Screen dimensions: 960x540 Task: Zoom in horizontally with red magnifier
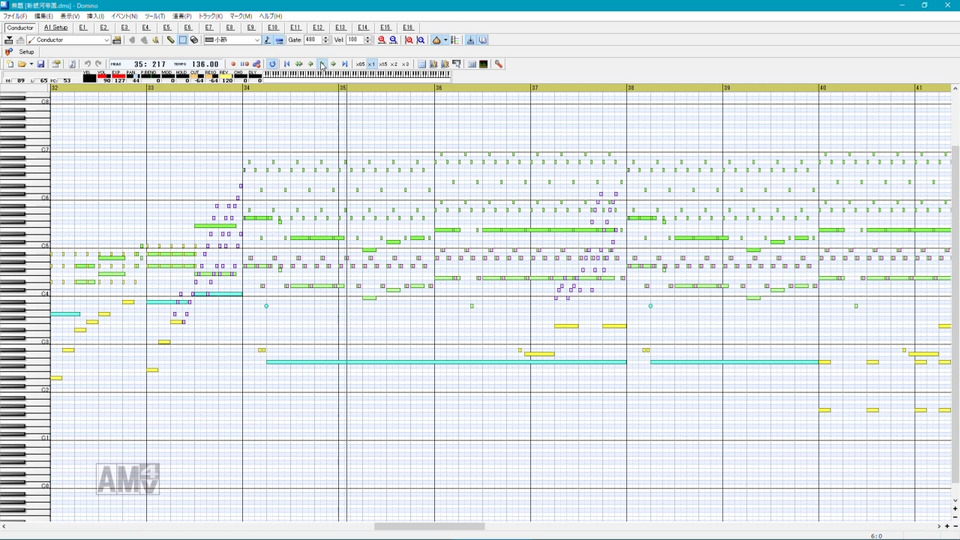coord(381,40)
